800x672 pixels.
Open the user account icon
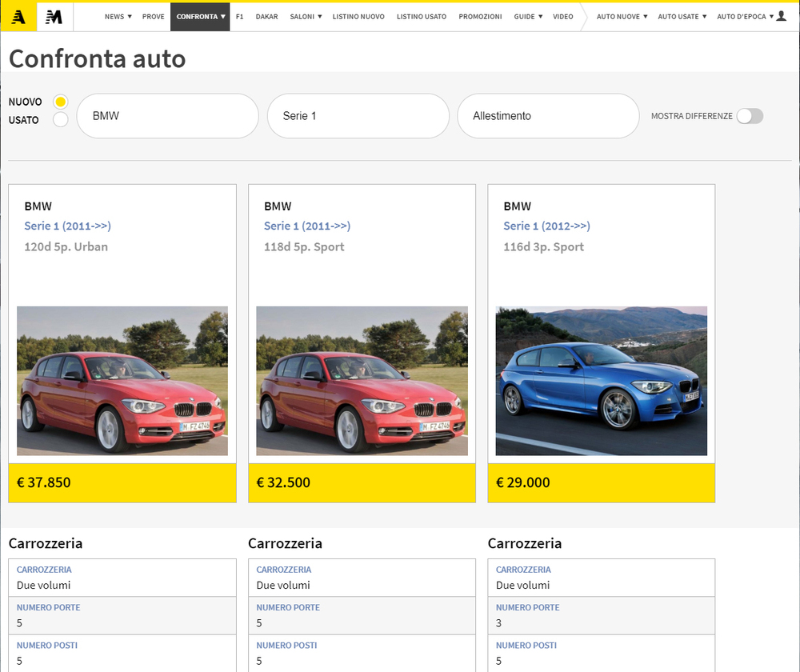click(x=781, y=16)
